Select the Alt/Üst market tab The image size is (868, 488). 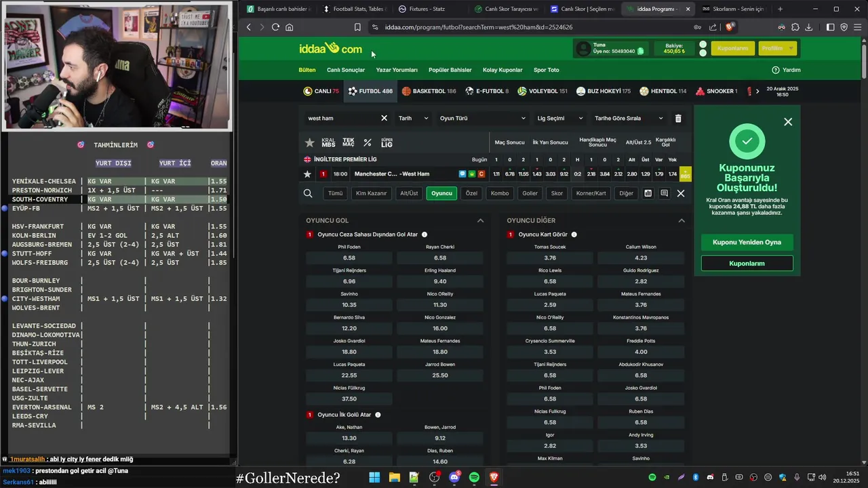tap(409, 193)
